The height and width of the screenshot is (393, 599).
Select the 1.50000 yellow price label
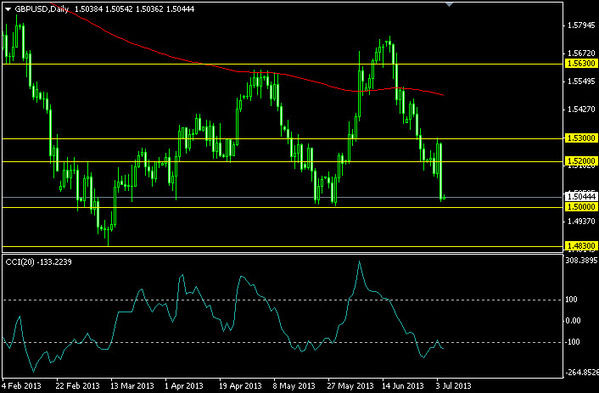581,207
